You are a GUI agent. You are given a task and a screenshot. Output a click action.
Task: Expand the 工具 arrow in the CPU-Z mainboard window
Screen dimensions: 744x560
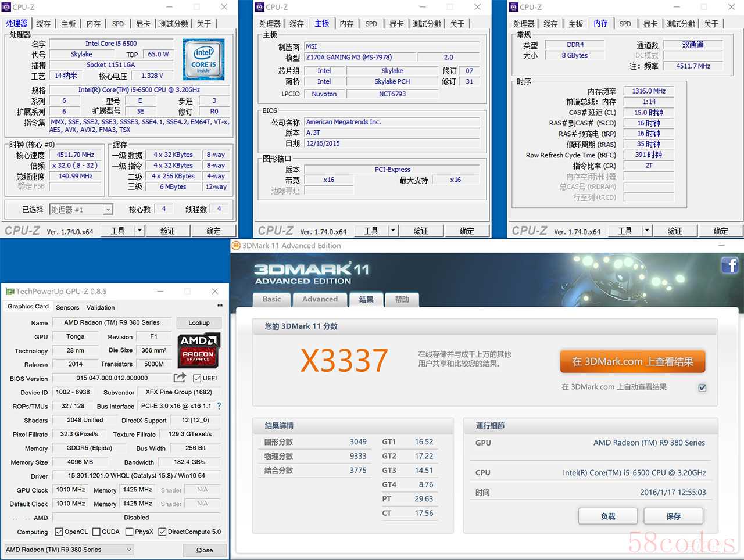coord(393,231)
